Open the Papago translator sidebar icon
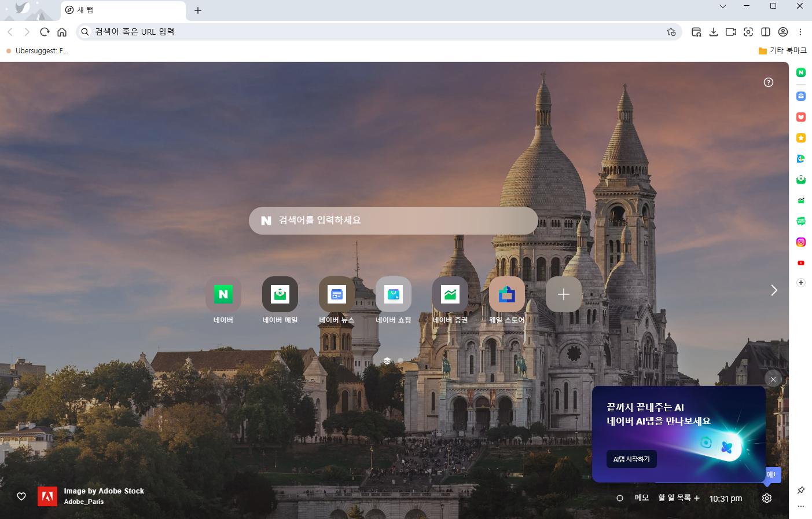The width and height of the screenshot is (812, 519). coord(801,159)
